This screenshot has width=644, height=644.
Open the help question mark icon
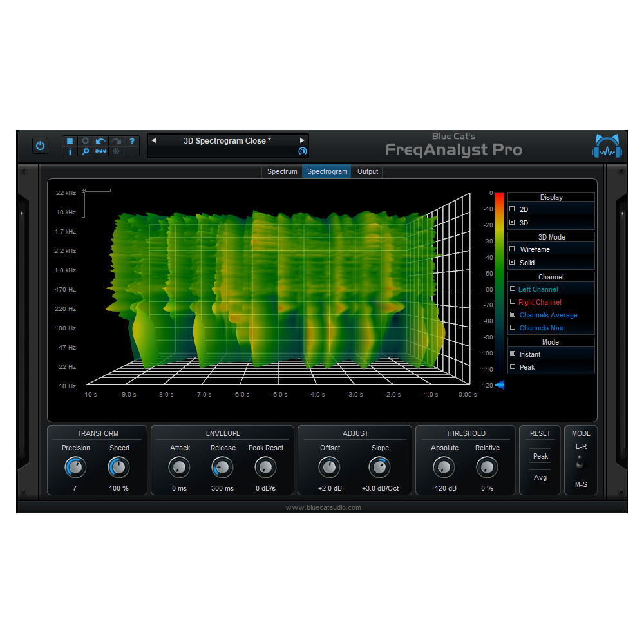pyautogui.click(x=131, y=140)
